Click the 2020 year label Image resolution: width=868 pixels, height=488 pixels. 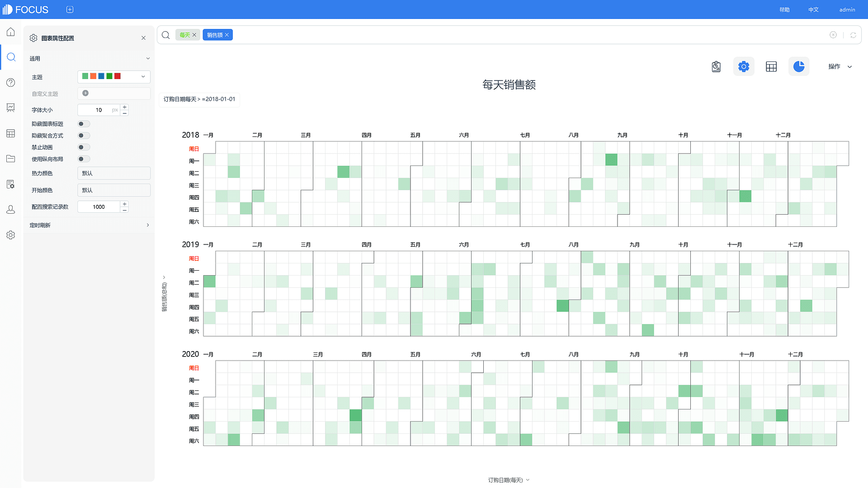190,354
